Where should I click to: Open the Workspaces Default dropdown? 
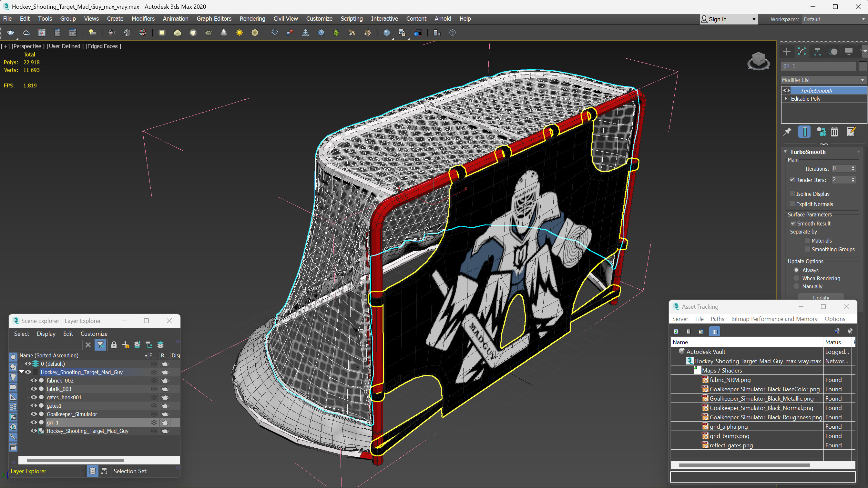[834, 19]
